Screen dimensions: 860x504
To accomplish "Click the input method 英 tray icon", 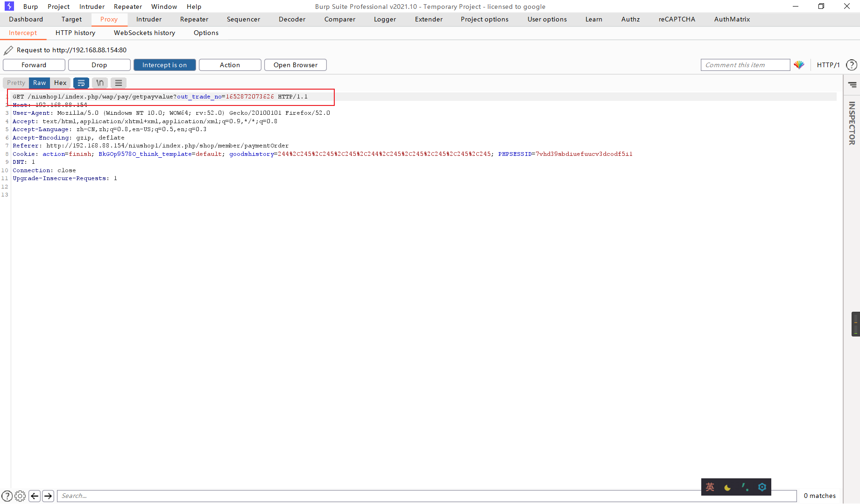I will pyautogui.click(x=710, y=487).
